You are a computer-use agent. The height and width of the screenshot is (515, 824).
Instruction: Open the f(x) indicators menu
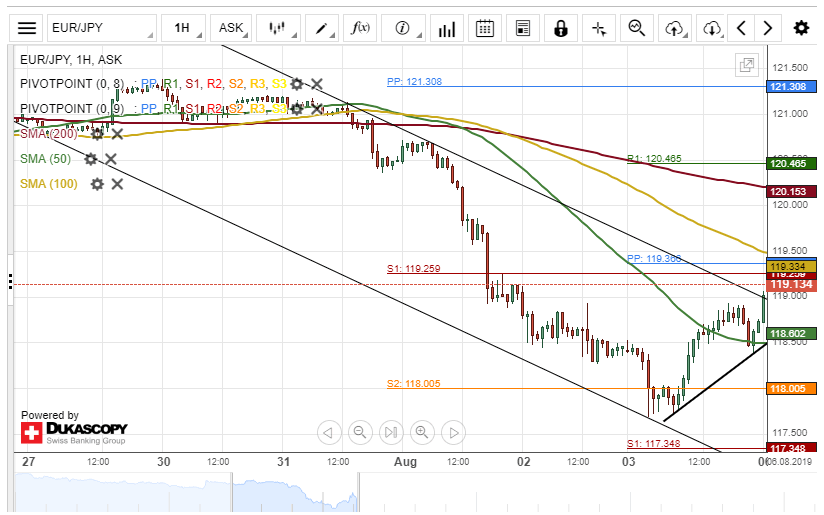(x=360, y=28)
